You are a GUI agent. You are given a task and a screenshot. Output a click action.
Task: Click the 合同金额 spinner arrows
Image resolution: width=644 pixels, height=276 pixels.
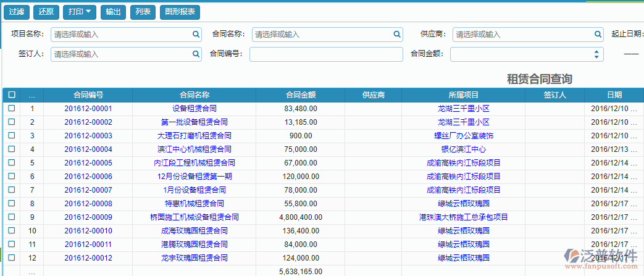pos(596,54)
